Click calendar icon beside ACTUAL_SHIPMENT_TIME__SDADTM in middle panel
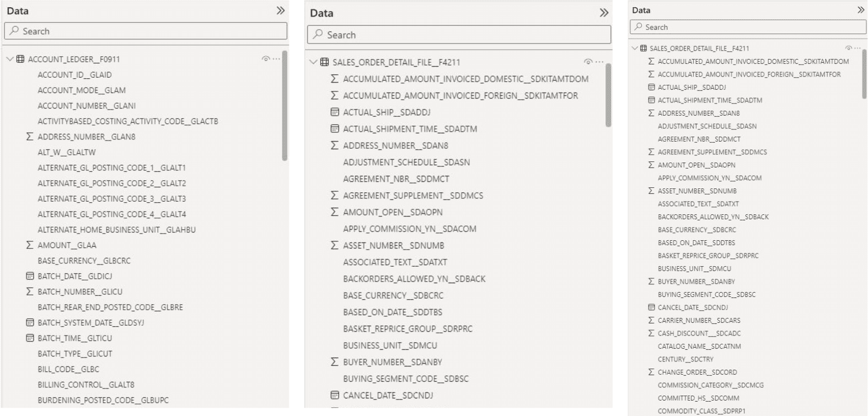 point(335,129)
